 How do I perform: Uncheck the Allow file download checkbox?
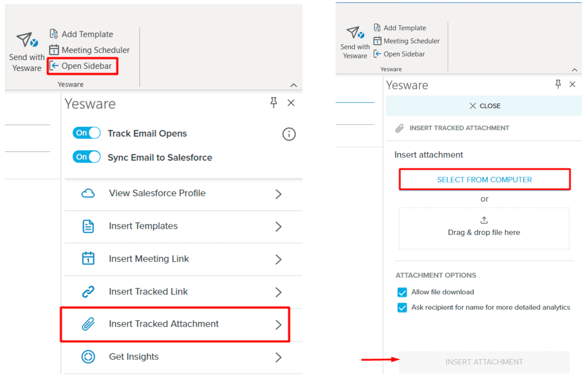pos(402,292)
